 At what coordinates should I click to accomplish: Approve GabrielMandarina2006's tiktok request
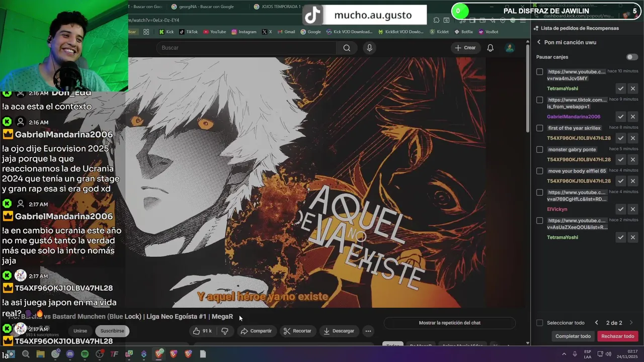tap(621, 117)
